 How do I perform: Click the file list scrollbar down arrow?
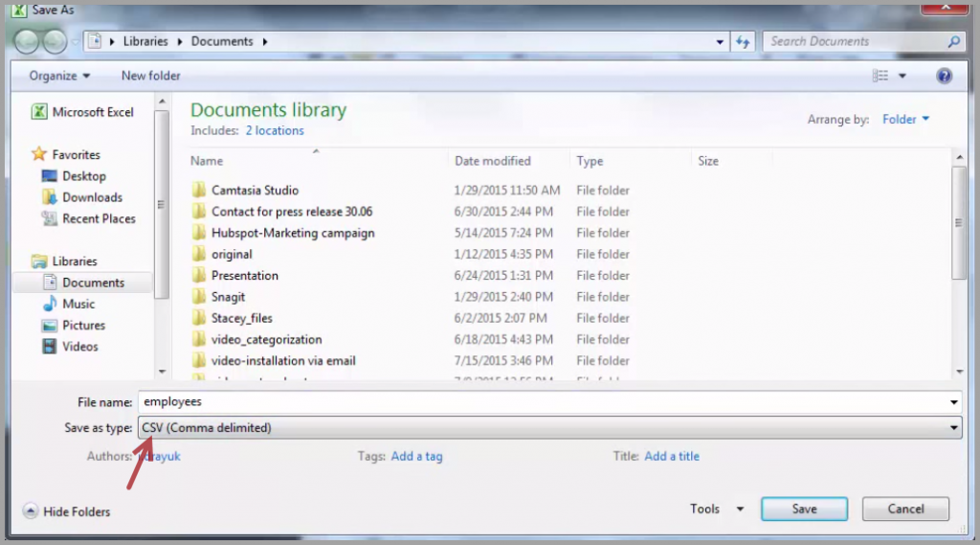click(959, 372)
